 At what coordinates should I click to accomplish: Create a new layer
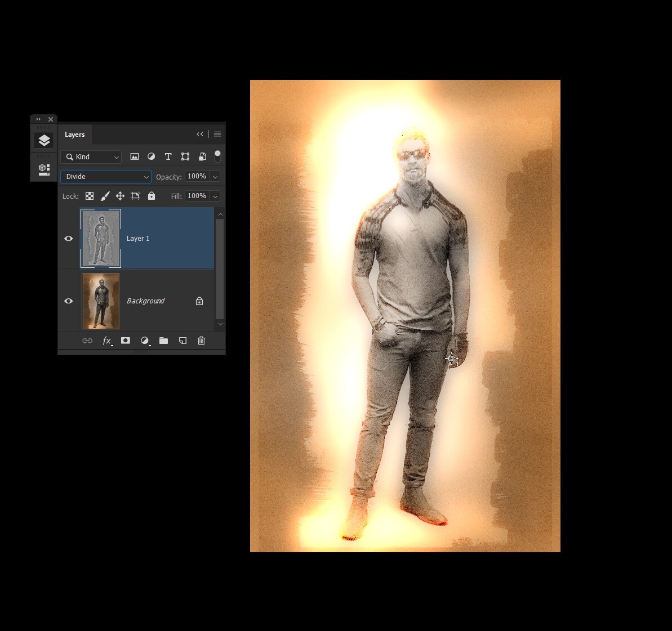tap(183, 341)
